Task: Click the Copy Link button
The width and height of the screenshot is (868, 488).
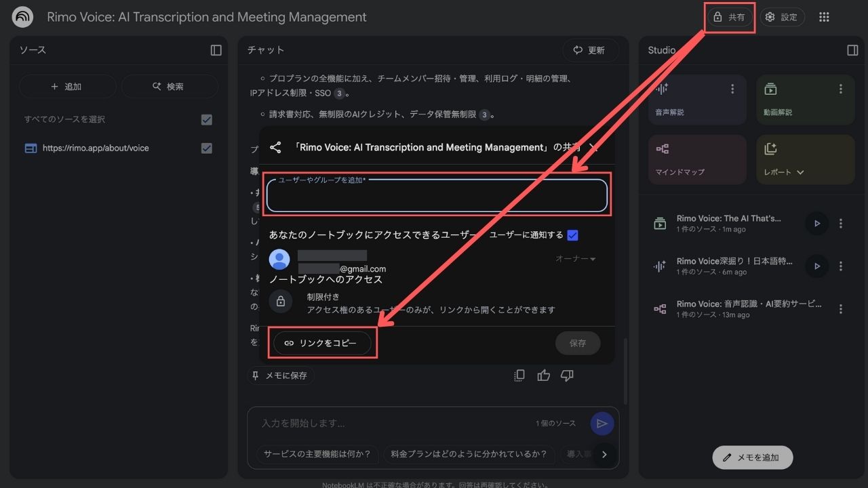Action: [x=322, y=343]
